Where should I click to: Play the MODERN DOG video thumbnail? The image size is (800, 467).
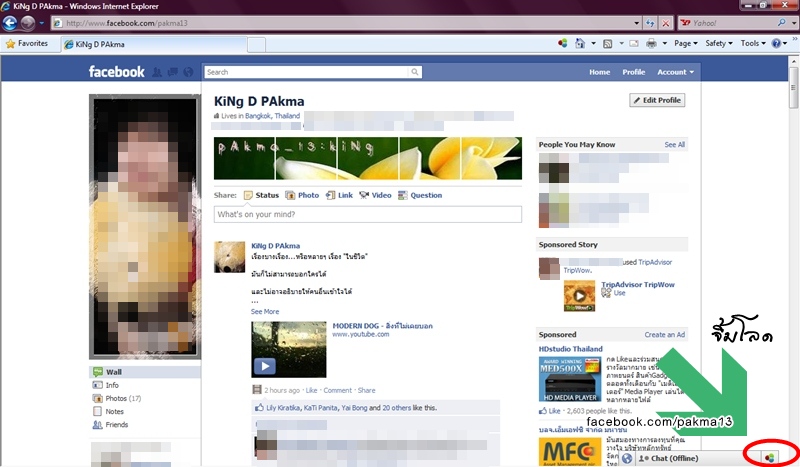point(289,350)
